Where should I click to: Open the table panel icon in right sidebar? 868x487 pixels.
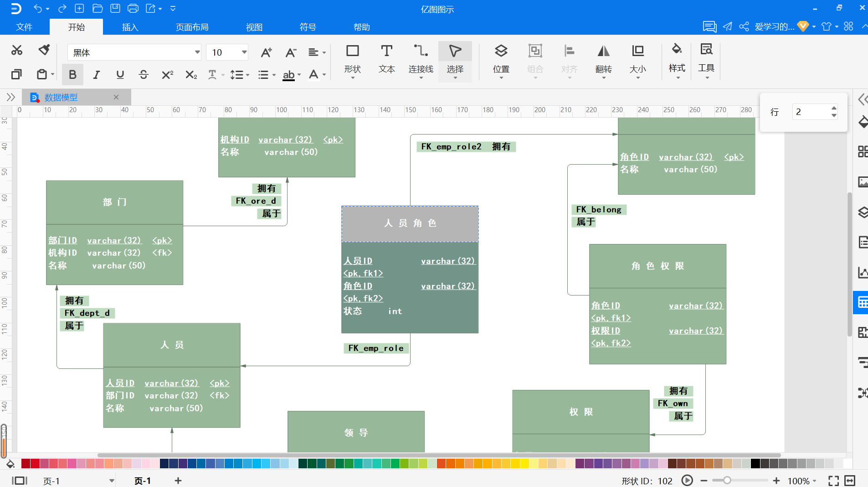tap(863, 302)
